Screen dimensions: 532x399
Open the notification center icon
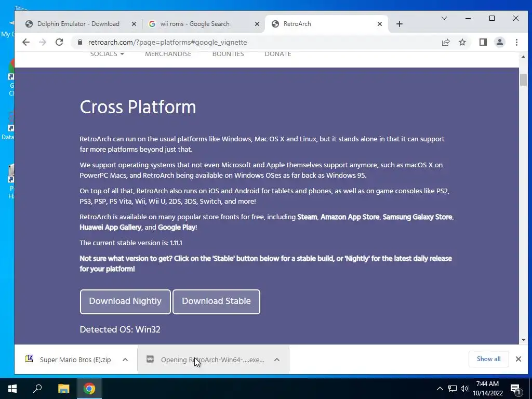click(515, 389)
